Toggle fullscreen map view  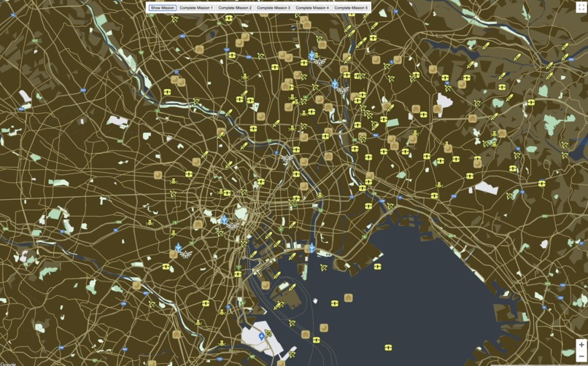581,7
